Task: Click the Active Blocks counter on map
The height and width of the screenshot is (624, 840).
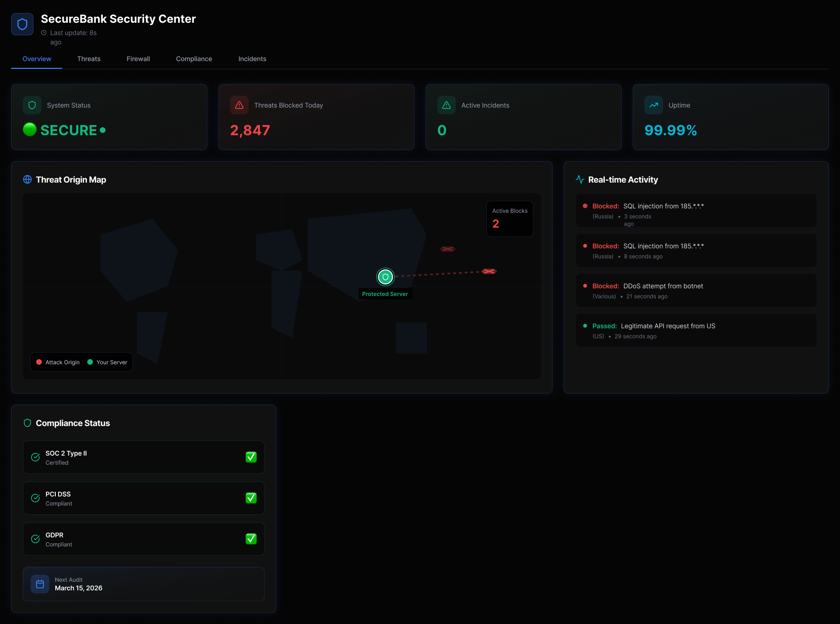Action: pyautogui.click(x=509, y=219)
